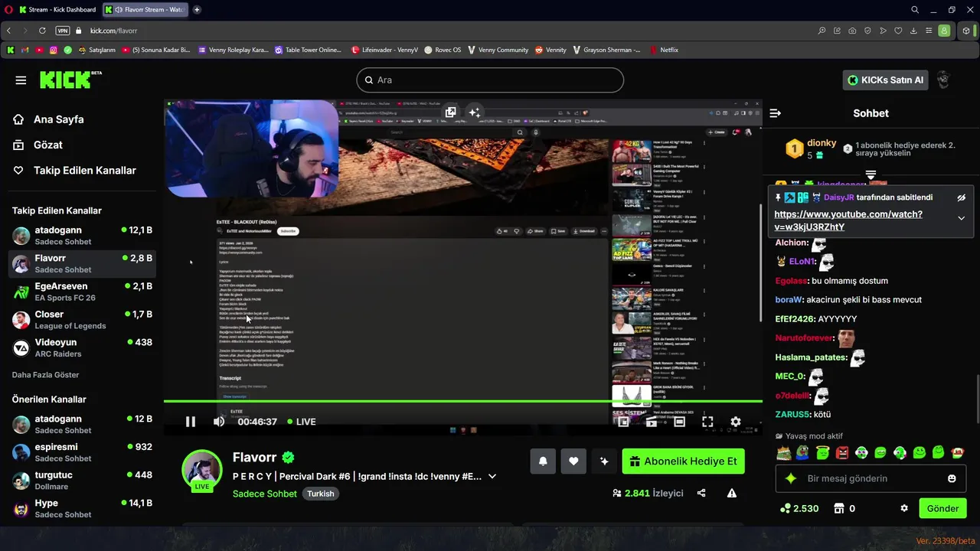Click the stream progress bar
This screenshot has width=980, height=551.
(462, 401)
